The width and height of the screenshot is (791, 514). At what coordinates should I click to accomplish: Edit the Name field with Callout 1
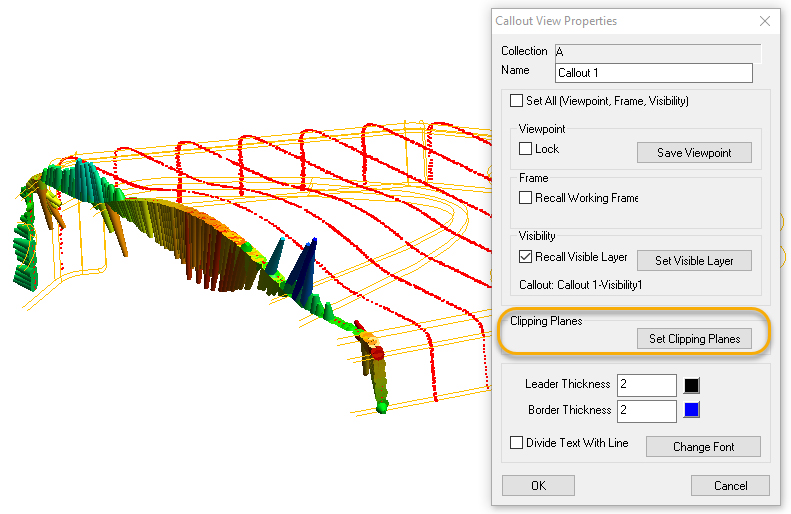pos(654,73)
